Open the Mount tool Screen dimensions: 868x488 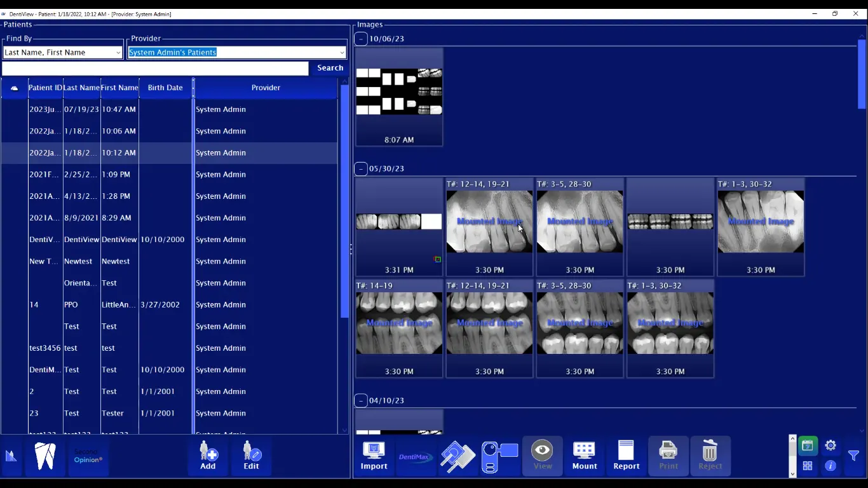[584, 456]
